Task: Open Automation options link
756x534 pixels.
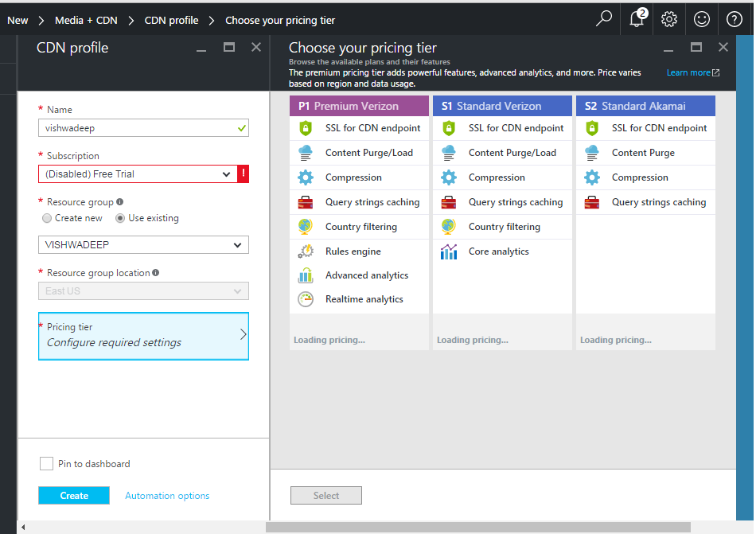Action: 167,496
